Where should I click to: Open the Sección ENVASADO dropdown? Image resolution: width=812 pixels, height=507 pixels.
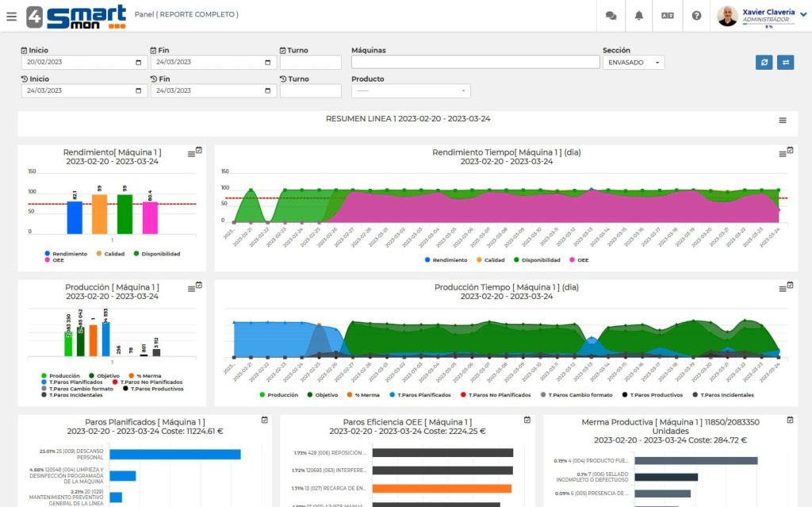point(633,62)
